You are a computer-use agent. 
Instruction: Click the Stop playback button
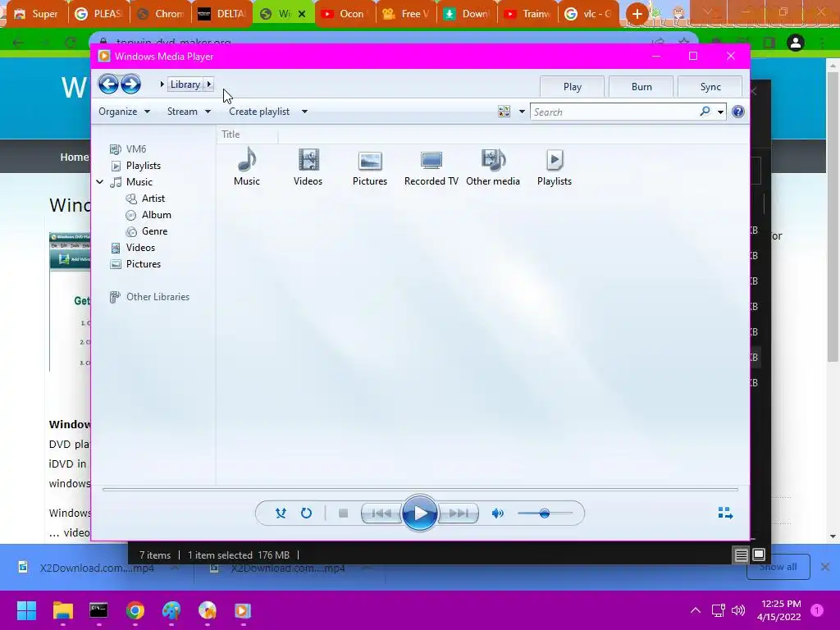click(x=344, y=514)
